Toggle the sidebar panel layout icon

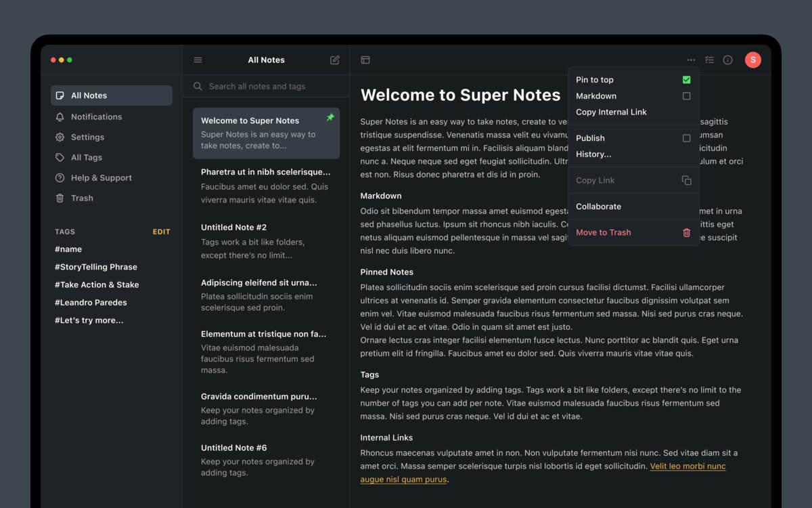point(365,60)
